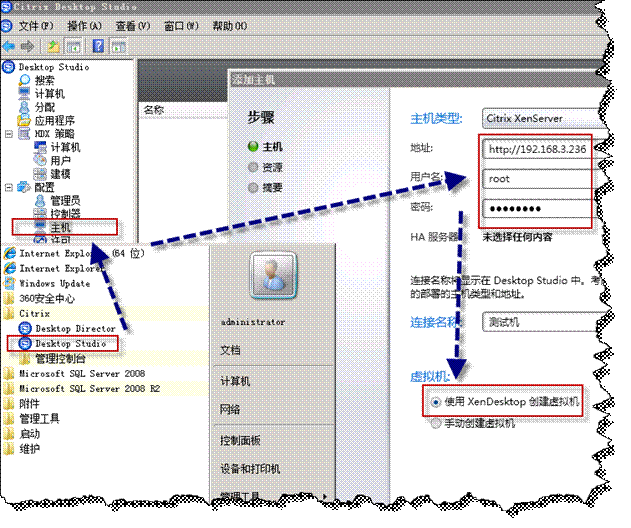Click the action pane toolbar icon
The image size is (631, 528).
(x=118, y=46)
